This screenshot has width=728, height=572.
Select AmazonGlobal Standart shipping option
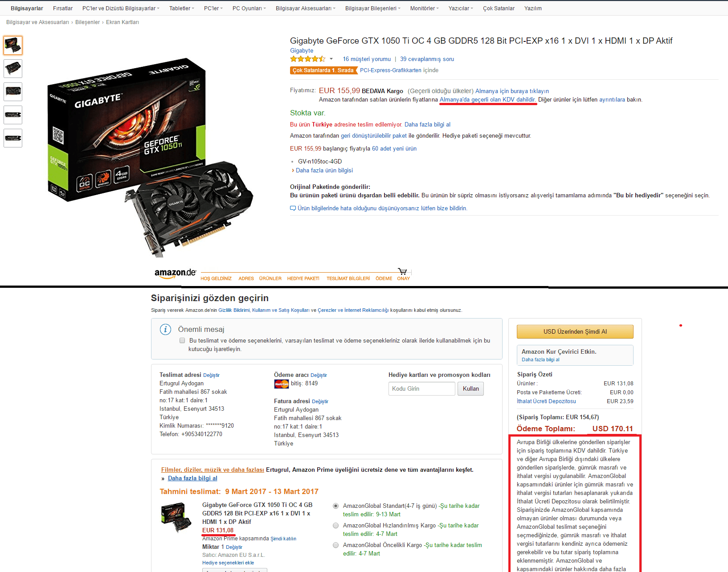point(336,506)
